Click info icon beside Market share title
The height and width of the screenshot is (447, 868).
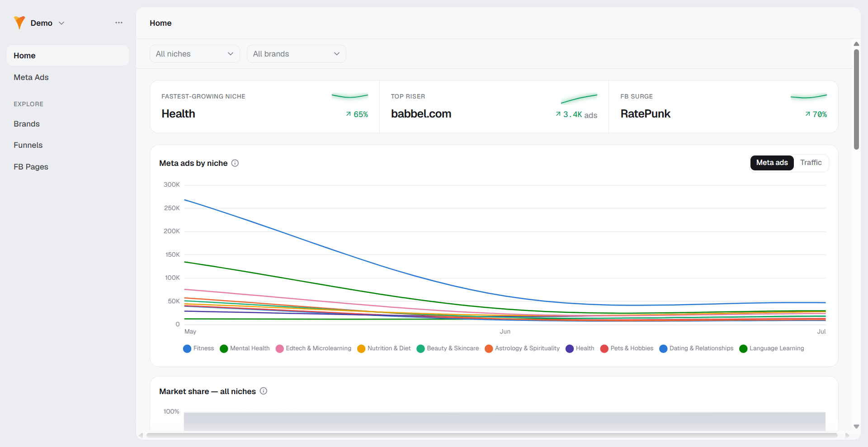[264, 391]
